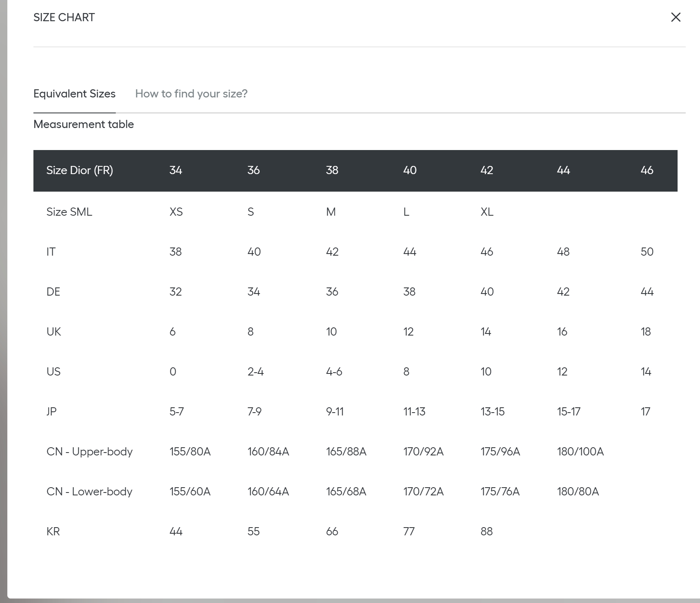Viewport: 700px width, 603px height.
Task: Switch to the Equivalent Sizes tab
Action: (x=74, y=94)
